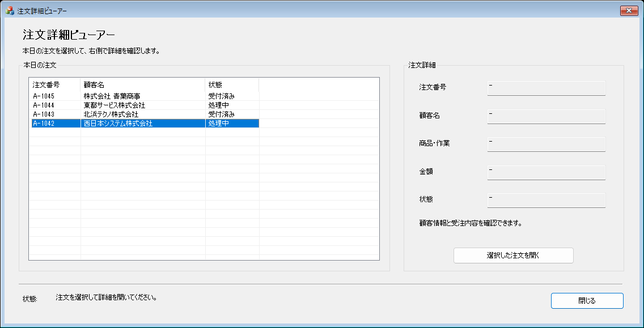Screen dimensions: 644x328
Task: Click customer 北浜テクノ株式会社
Action: click(x=111, y=114)
